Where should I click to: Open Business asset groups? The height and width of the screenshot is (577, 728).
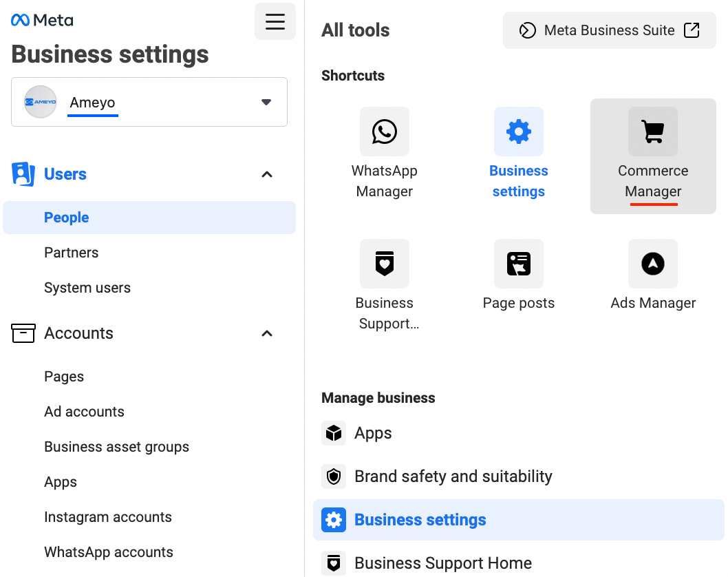coord(116,447)
